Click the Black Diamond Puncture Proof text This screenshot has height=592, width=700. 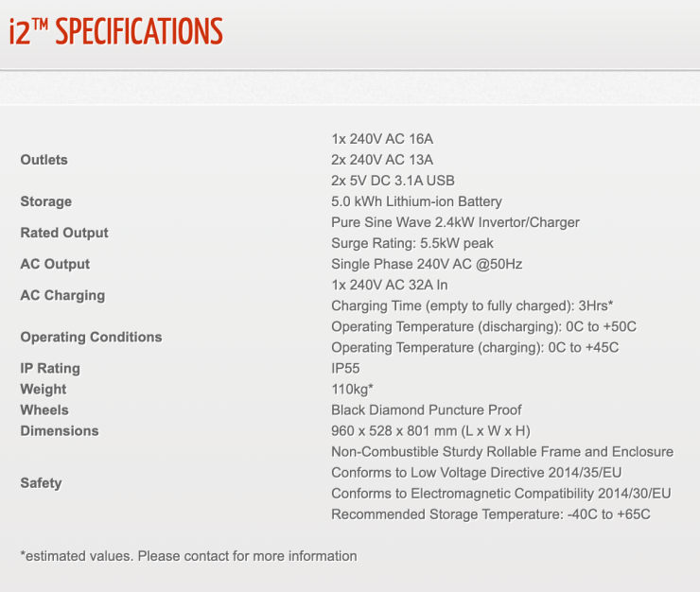tap(427, 409)
